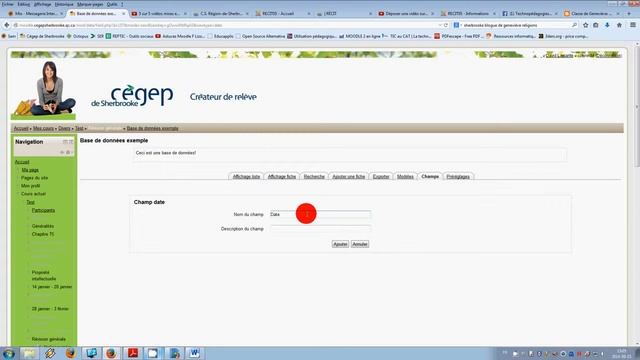640x360 pixels.
Task: Open the Affichage fiche tab
Action: [282, 177]
